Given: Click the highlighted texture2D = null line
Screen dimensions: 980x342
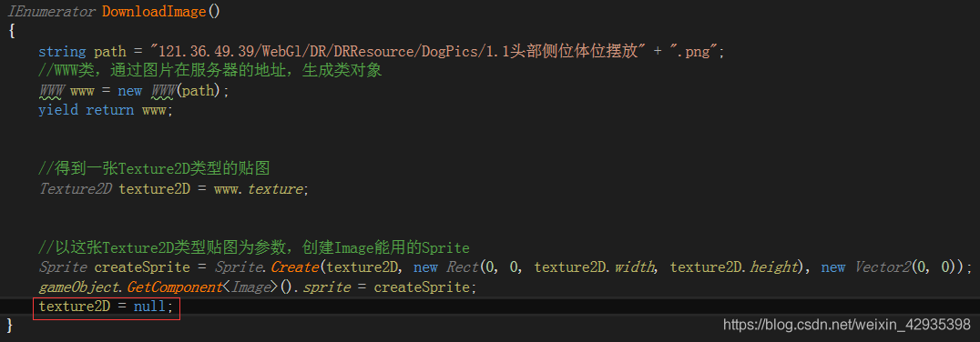Looking at the screenshot, I should tap(107, 308).
